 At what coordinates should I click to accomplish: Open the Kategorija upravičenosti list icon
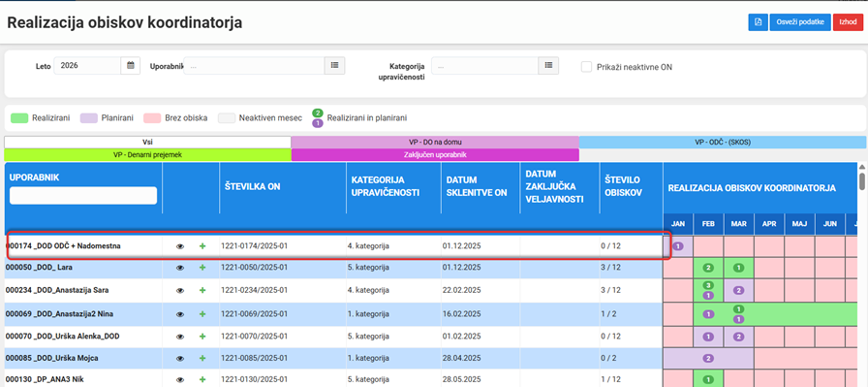click(x=548, y=65)
